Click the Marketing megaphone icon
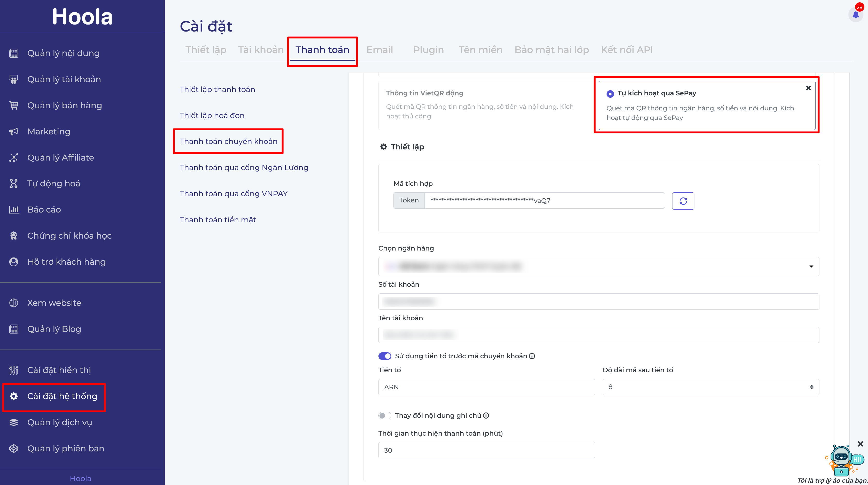Viewport: 868px width, 485px height. click(x=13, y=132)
